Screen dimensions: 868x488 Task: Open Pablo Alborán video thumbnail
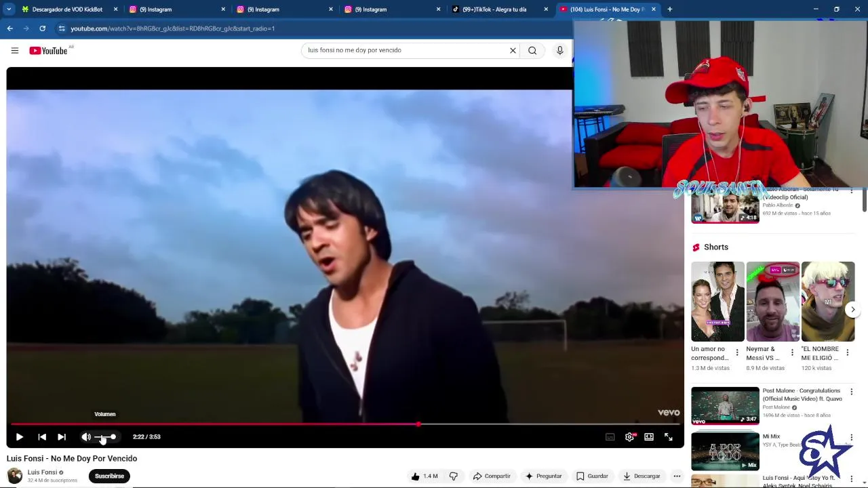pyautogui.click(x=725, y=207)
